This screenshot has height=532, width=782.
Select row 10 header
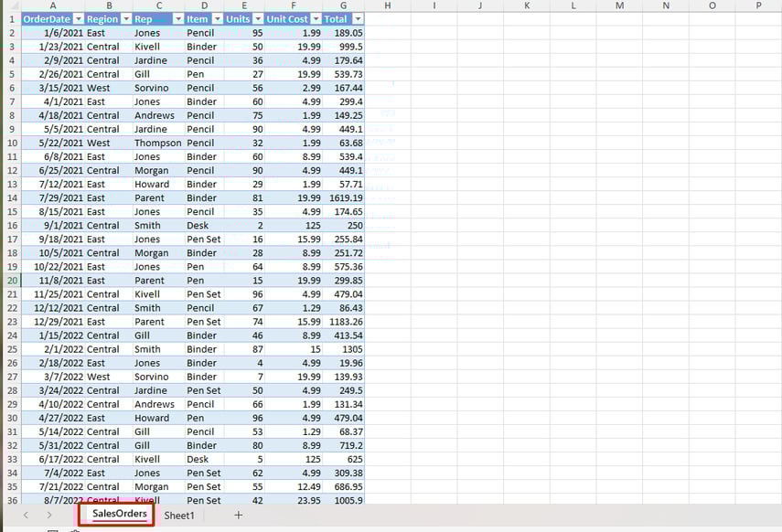[x=12, y=144]
